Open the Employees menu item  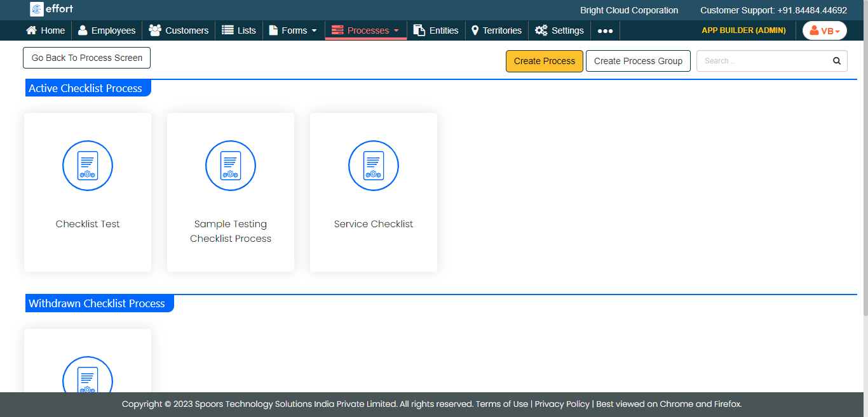pos(107,30)
